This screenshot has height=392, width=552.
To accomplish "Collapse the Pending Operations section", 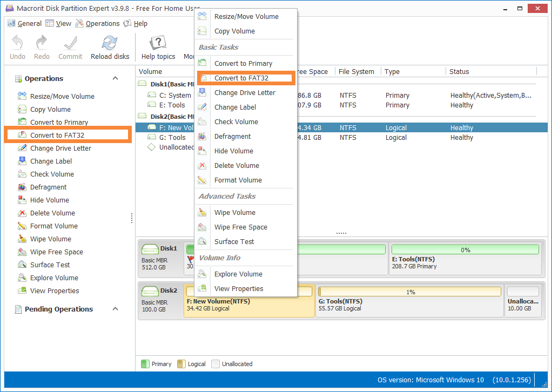I will click(x=115, y=309).
